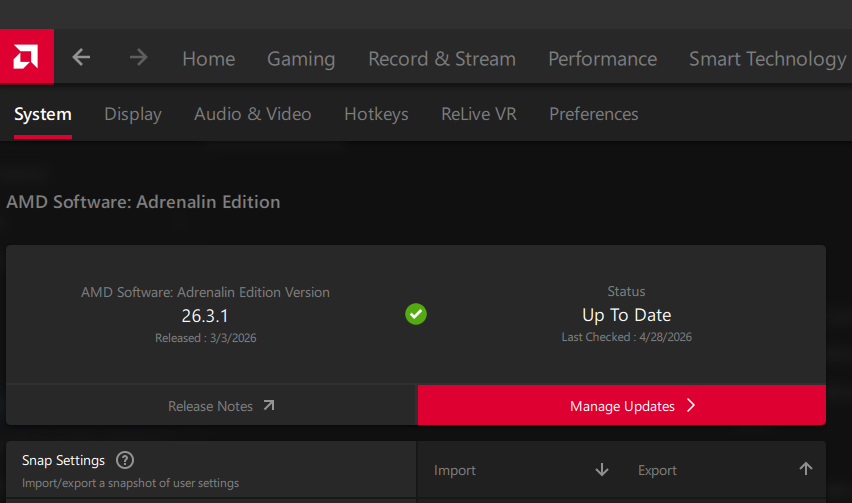852x503 pixels.
Task: Go to the Preferences sub-tab
Action: pos(593,114)
